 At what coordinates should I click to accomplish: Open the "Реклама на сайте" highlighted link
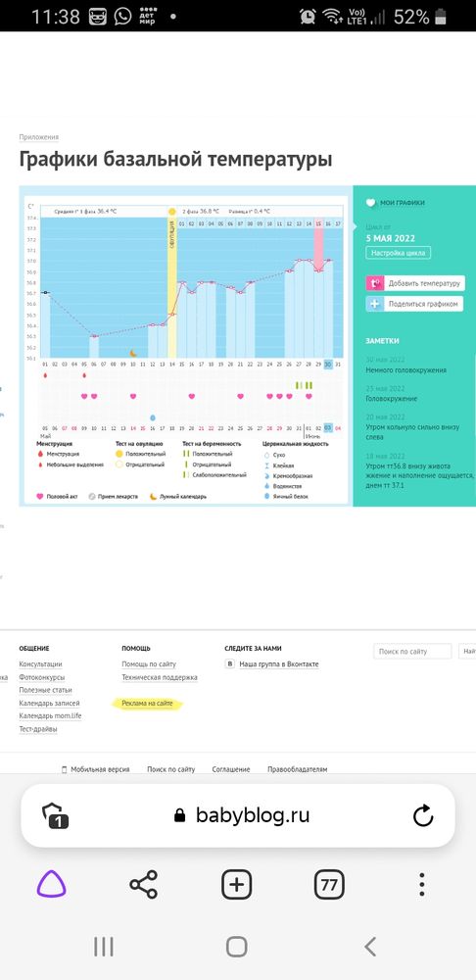point(148,704)
